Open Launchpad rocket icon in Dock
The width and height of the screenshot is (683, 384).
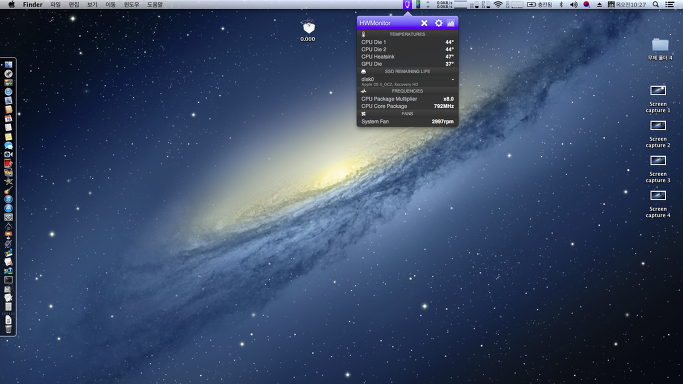pos(8,74)
